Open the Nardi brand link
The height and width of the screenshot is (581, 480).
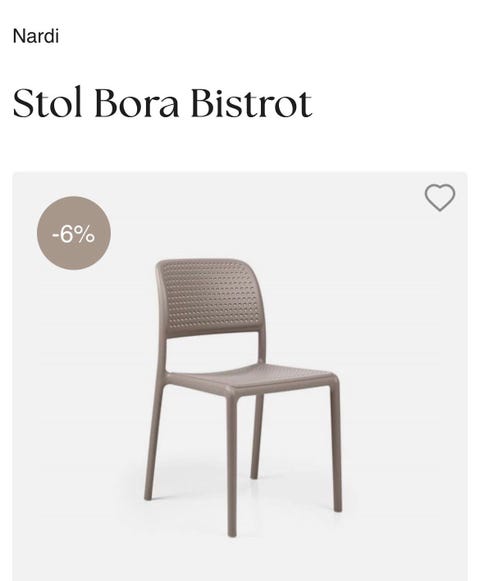click(36, 36)
